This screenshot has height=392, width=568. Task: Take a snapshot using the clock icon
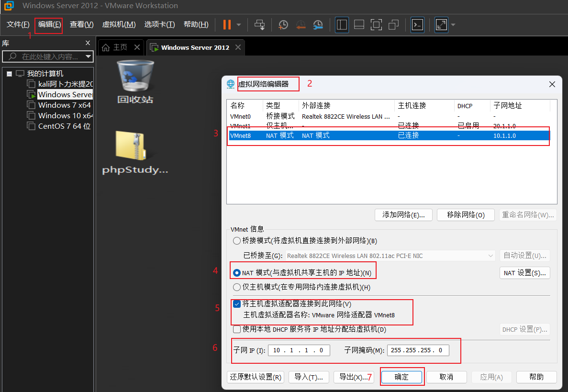[x=283, y=24]
